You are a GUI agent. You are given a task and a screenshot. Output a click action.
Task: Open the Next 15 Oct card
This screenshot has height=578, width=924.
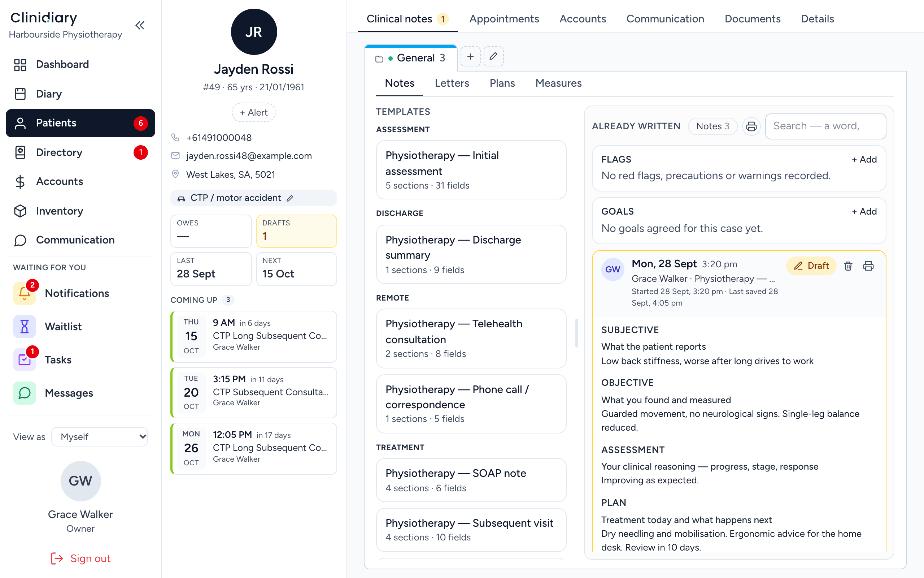[297, 269]
